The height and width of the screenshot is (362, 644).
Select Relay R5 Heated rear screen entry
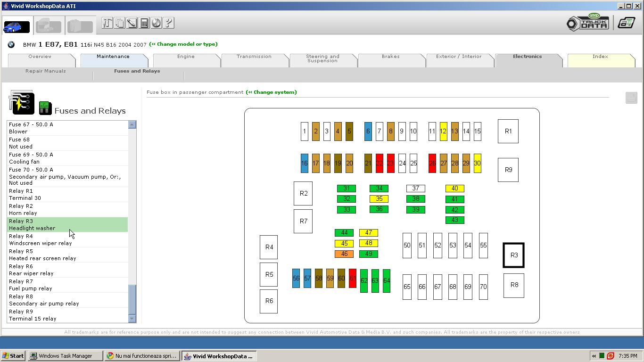pyautogui.click(x=67, y=255)
